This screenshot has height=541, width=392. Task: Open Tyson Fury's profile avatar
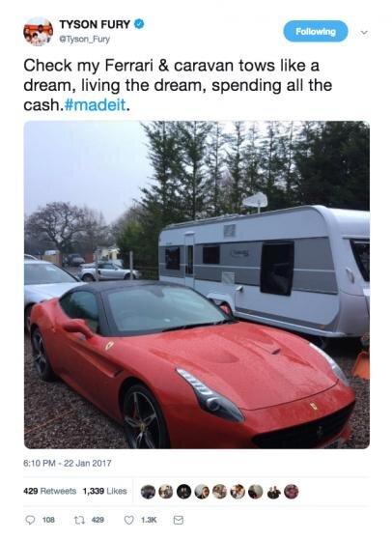(38, 31)
